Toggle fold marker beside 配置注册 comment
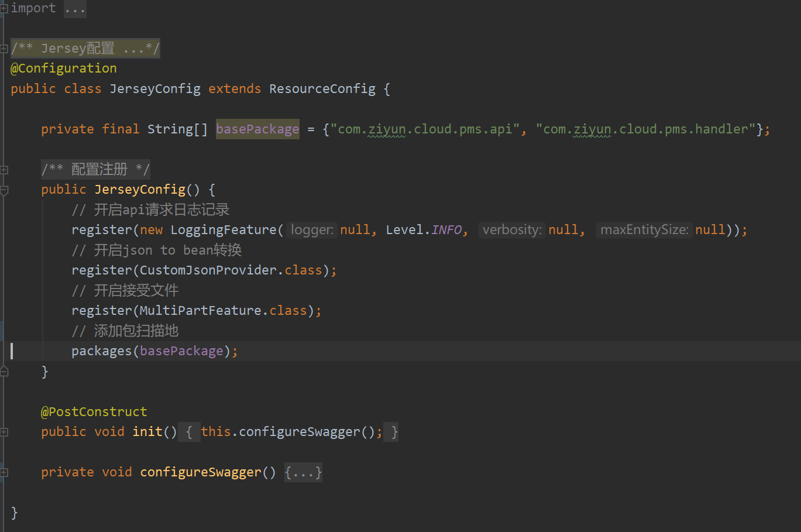The width and height of the screenshot is (801, 532). pyautogui.click(x=4, y=170)
